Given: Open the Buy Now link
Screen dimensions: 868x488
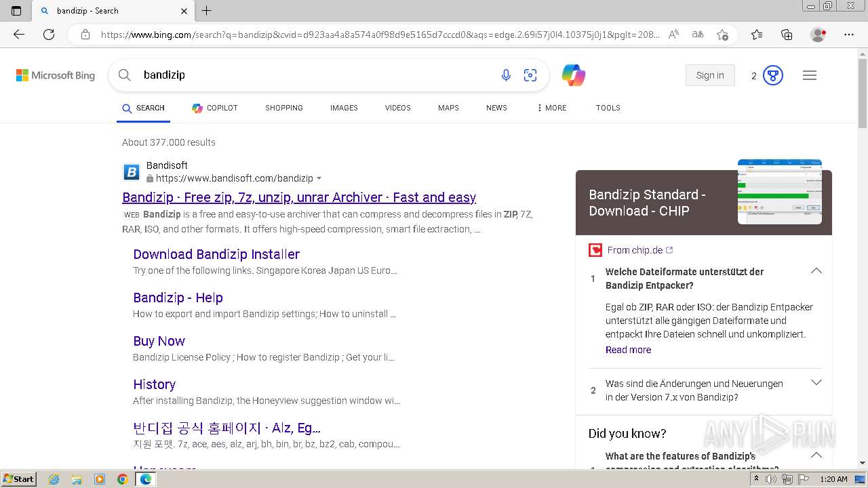Looking at the screenshot, I should coord(159,341).
